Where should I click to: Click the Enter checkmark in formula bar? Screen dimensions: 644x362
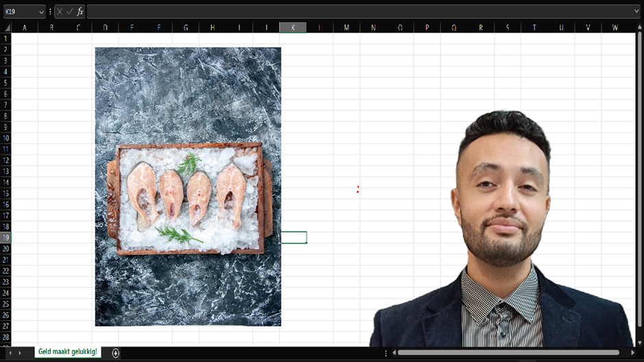pyautogui.click(x=69, y=12)
